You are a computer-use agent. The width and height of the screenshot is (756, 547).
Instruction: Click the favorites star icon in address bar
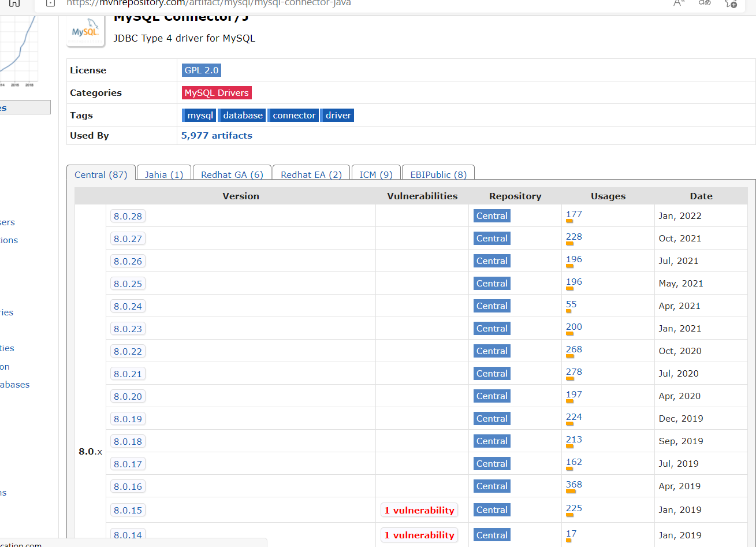point(730,3)
